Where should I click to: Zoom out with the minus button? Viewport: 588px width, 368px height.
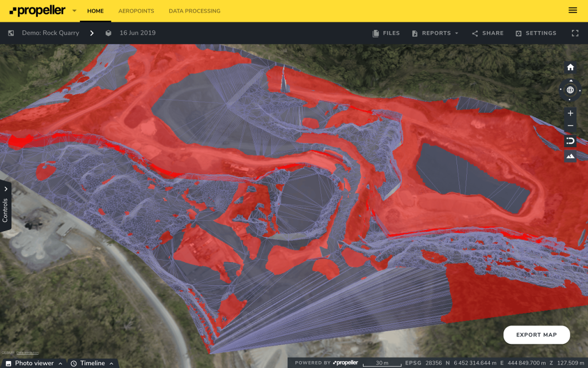[x=570, y=126]
